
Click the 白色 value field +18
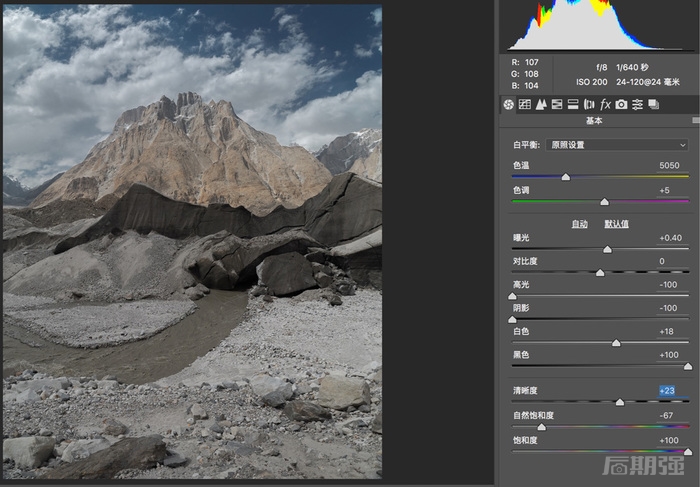coord(667,332)
